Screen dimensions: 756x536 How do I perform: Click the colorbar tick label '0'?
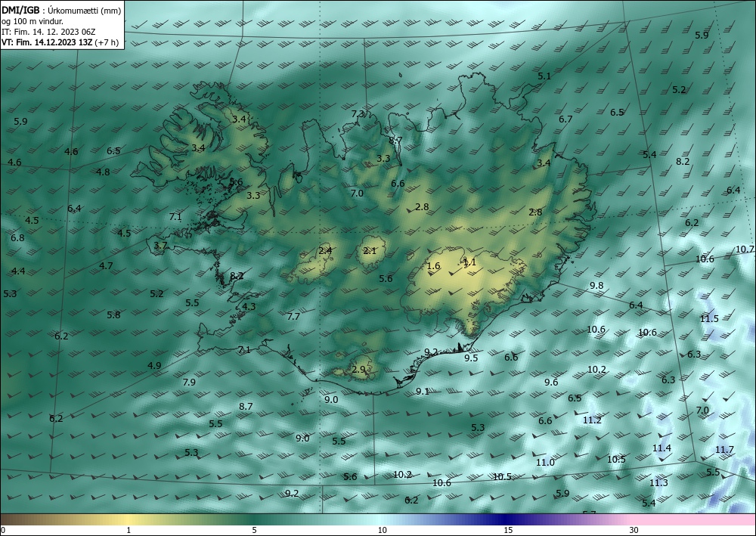pos(3,530)
